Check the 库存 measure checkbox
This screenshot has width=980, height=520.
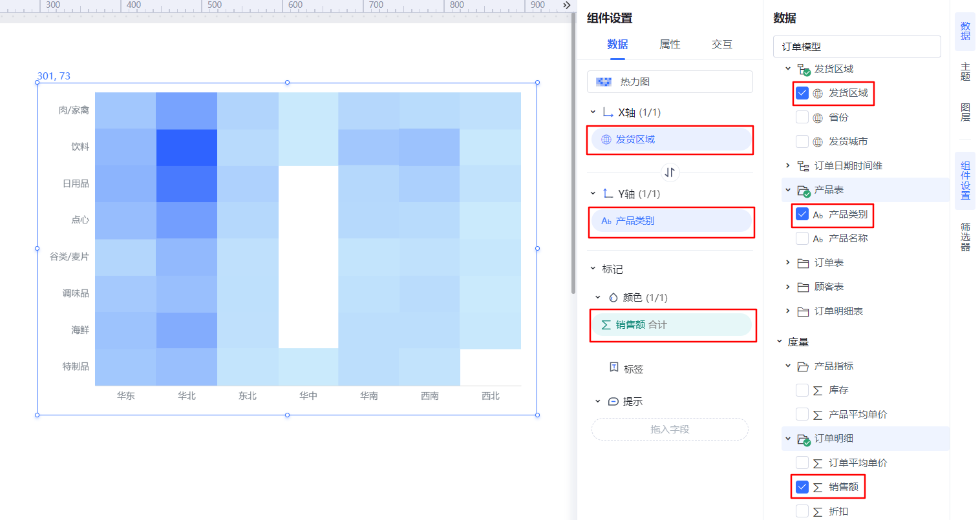[802, 390]
